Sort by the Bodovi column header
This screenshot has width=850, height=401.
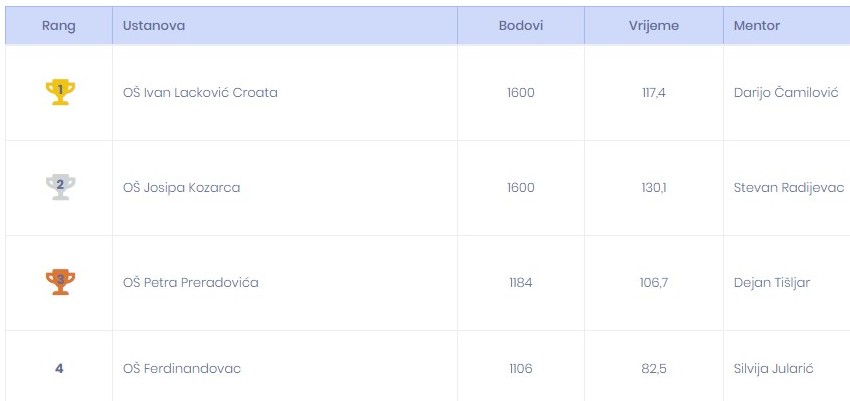[x=521, y=25]
